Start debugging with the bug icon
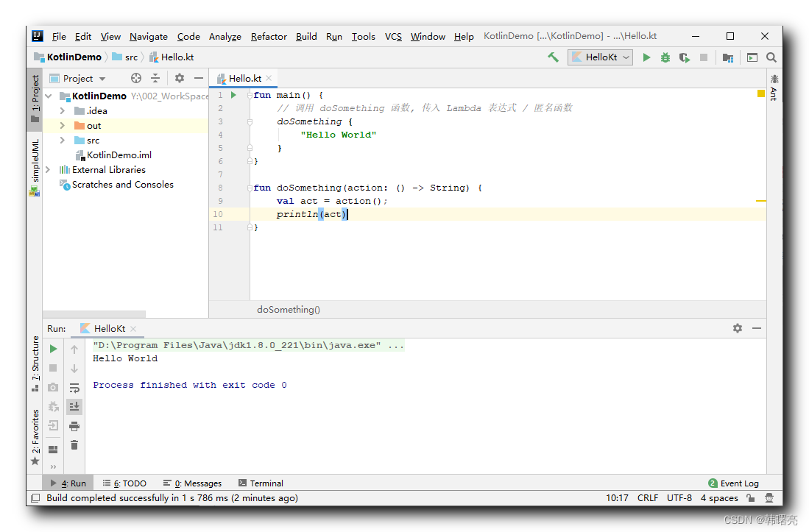The width and height of the screenshot is (809, 532). [665, 57]
